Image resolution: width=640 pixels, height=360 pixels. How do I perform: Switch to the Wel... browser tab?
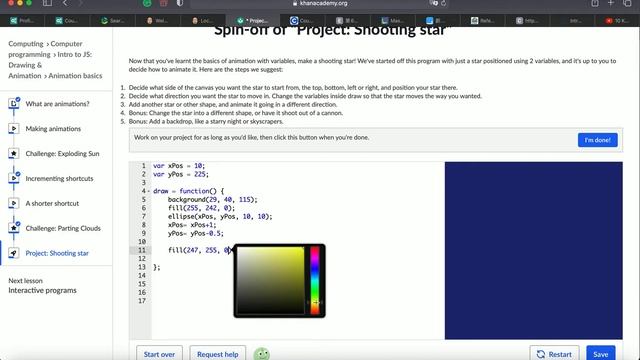point(157,20)
